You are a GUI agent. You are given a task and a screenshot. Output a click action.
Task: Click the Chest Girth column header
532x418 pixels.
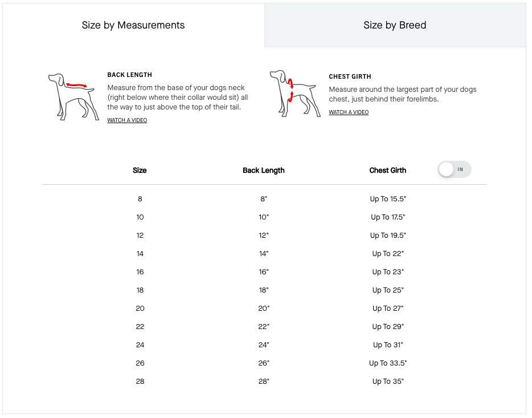coord(388,171)
